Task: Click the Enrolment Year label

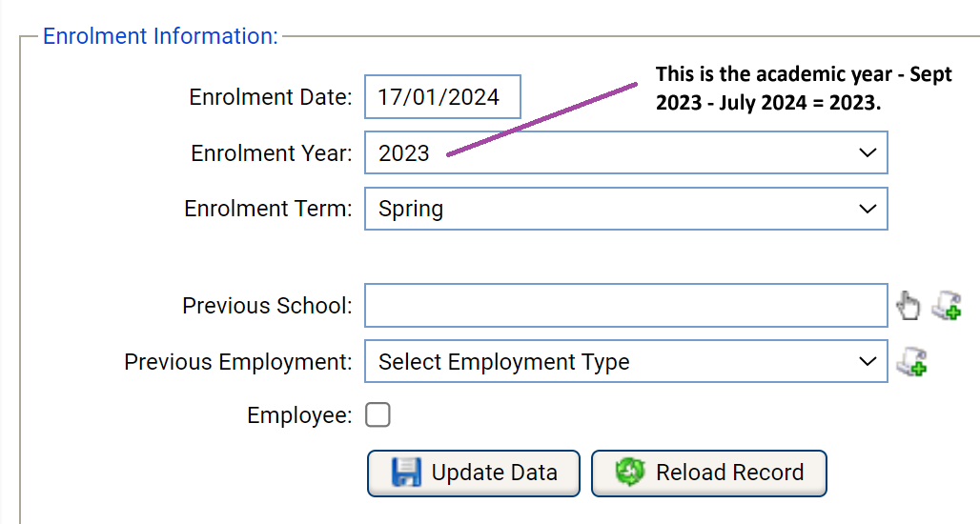Action: coord(272,153)
